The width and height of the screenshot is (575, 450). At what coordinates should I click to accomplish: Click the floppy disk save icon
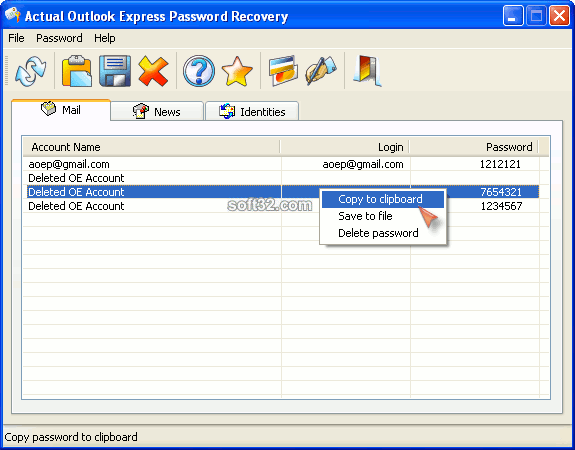tap(115, 71)
